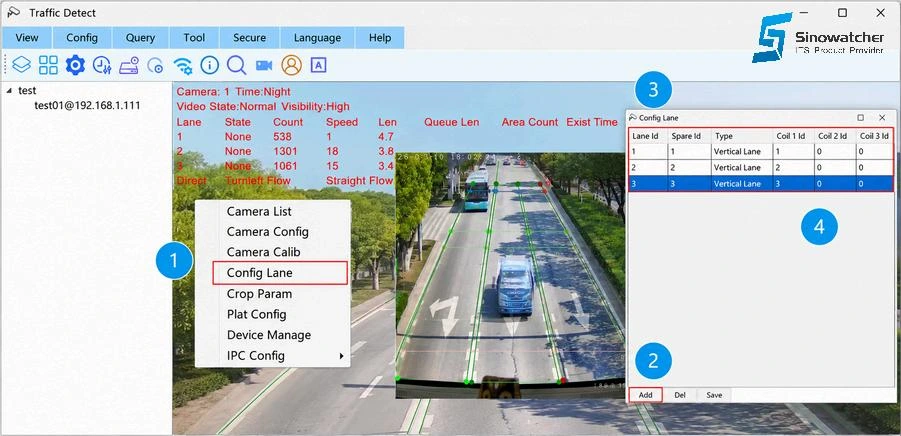
Task: Click the stacked layers toolbar icon
Action: (21, 65)
